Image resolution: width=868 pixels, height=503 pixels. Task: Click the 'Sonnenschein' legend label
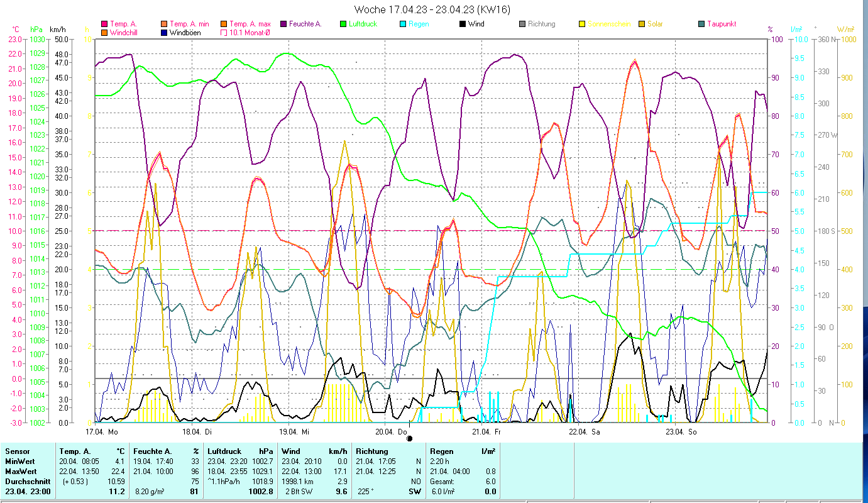click(609, 24)
